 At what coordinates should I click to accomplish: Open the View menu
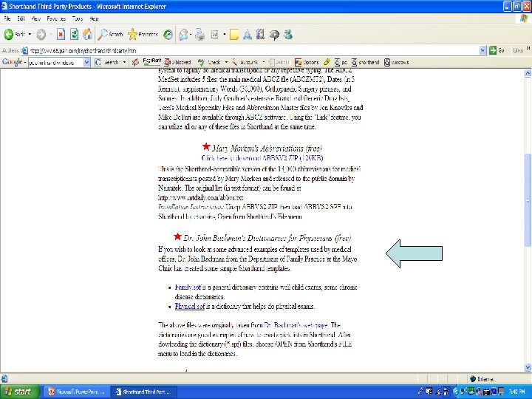pos(35,18)
